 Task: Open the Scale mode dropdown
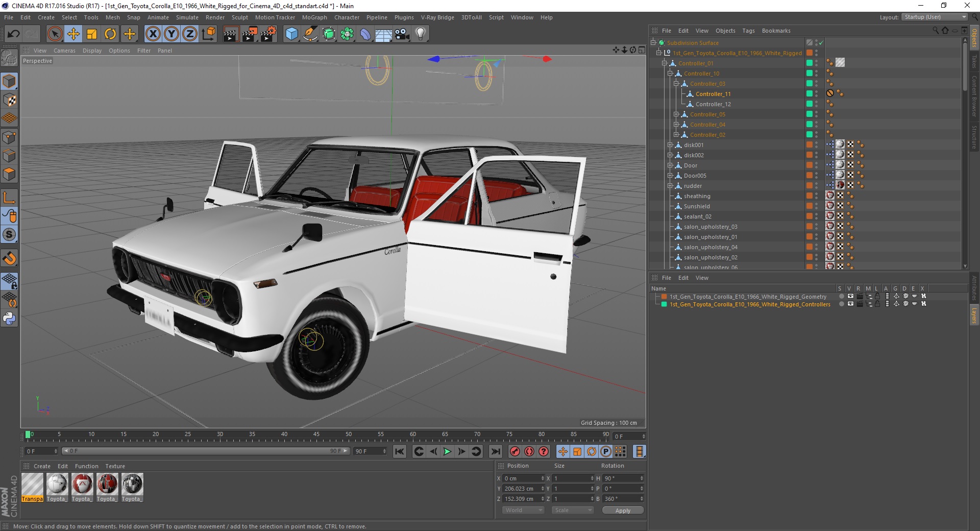point(573,510)
